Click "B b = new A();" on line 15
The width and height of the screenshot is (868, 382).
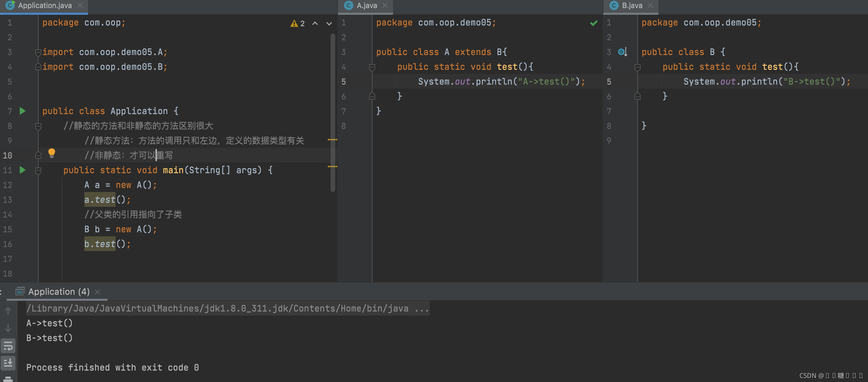121,229
